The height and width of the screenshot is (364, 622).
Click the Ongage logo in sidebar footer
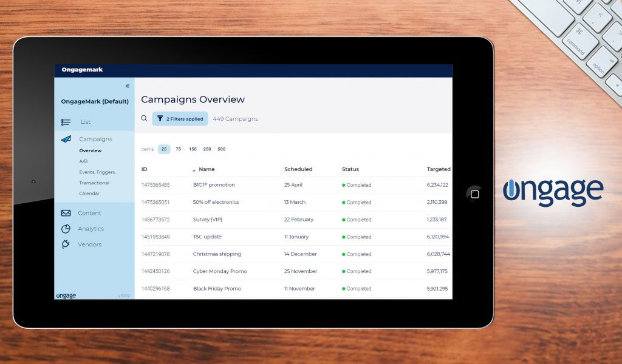[x=66, y=295]
